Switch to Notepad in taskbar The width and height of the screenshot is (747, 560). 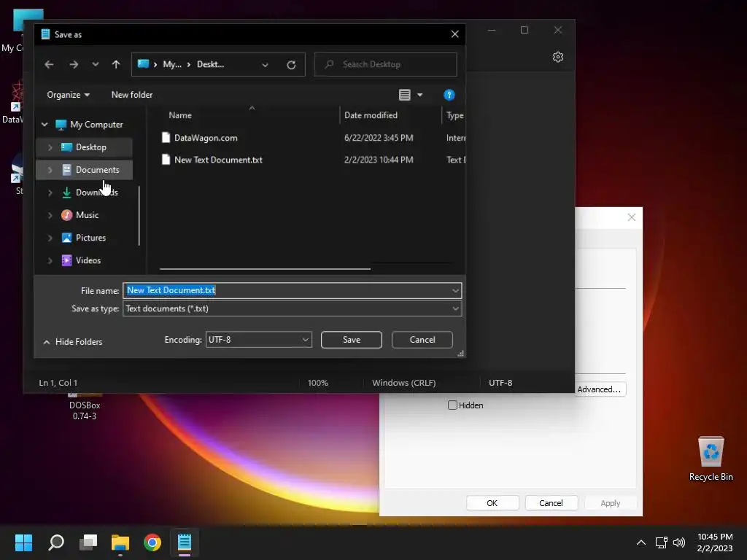tap(185, 542)
